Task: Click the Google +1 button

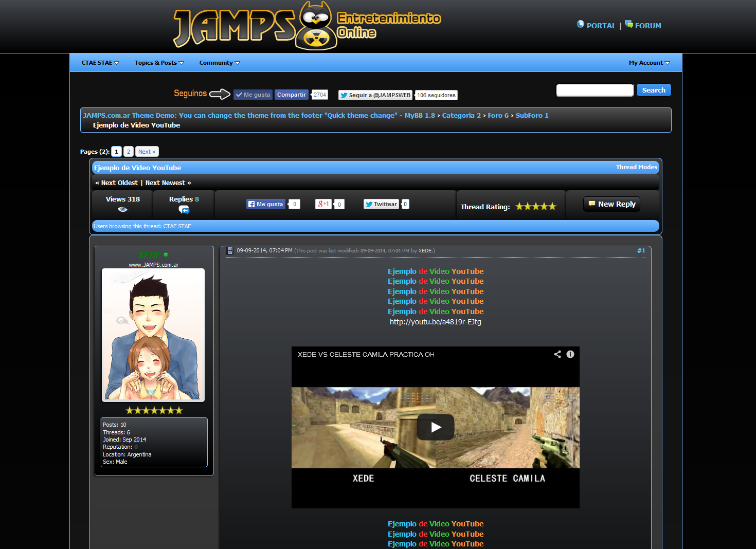Action: point(323,204)
